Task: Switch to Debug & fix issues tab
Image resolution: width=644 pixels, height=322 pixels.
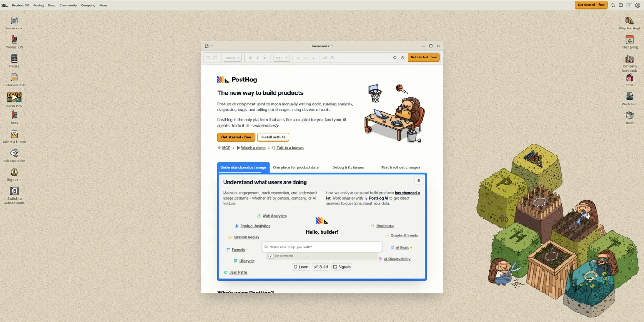Action: pos(348,167)
